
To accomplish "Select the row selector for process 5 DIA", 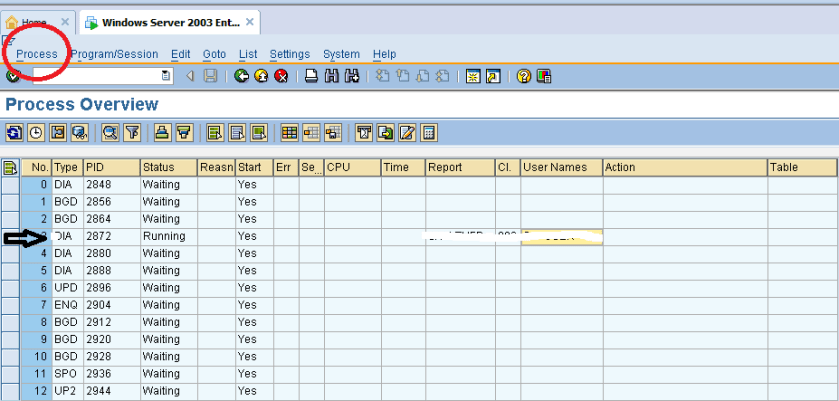I will (11, 270).
